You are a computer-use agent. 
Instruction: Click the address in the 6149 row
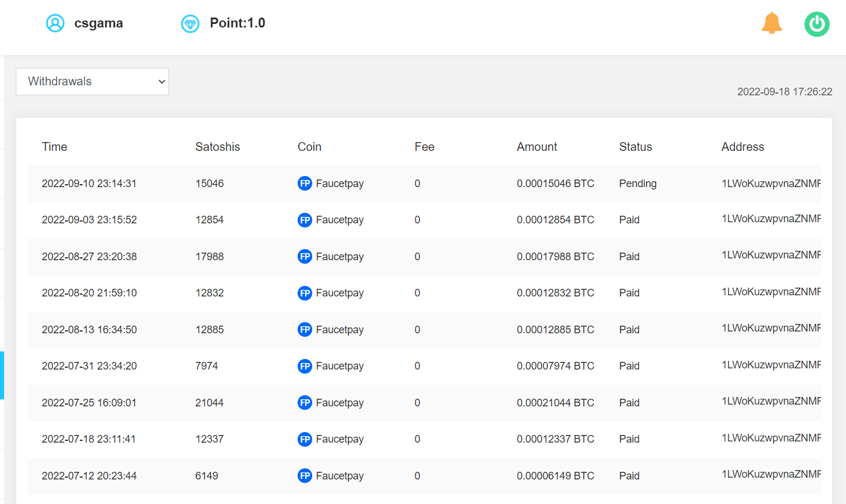click(771, 474)
